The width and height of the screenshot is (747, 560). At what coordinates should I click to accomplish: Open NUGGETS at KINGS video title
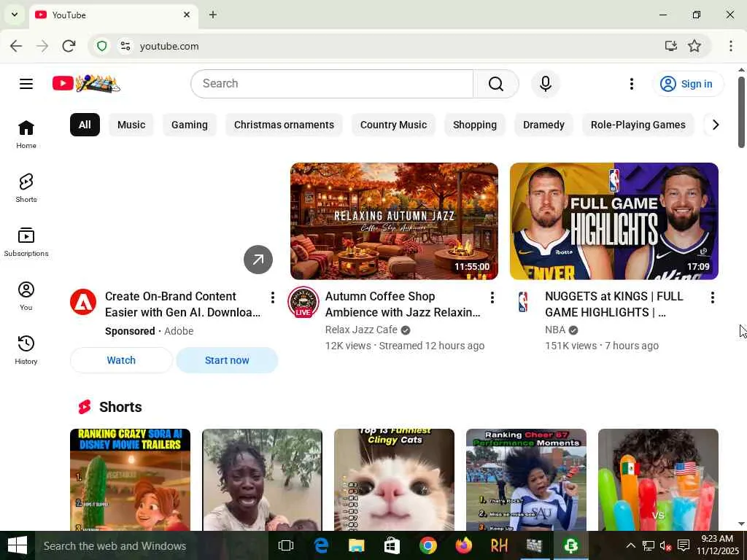(614, 304)
